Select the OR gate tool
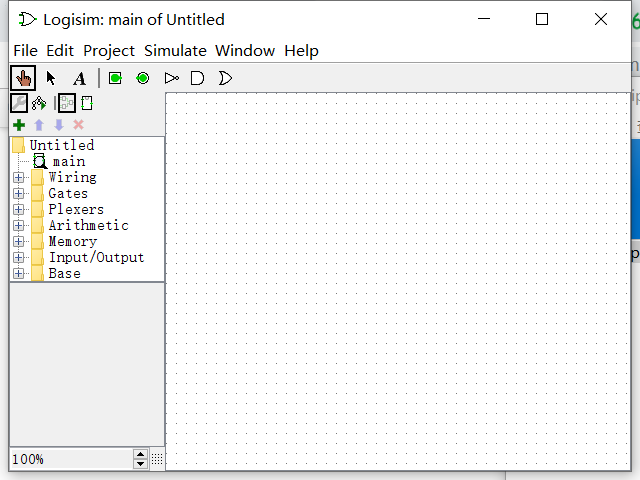The image size is (640, 480). click(225, 78)
